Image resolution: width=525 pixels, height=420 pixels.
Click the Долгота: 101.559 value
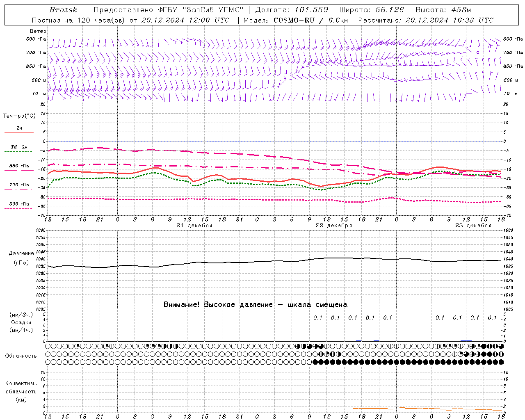(x=292, y=10)
